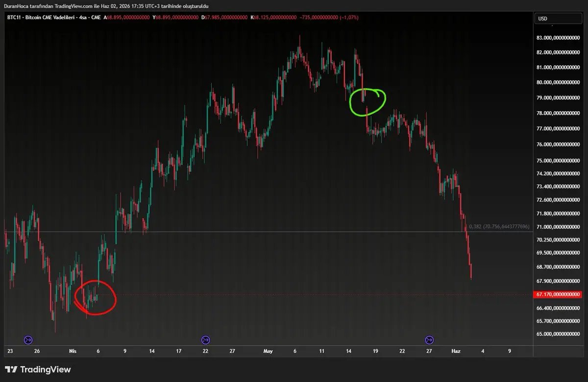The width and height of the screenshot is (588, 382).
Task: Click the 0.382 Fibonacci level label
Action: tap(499, 227)
